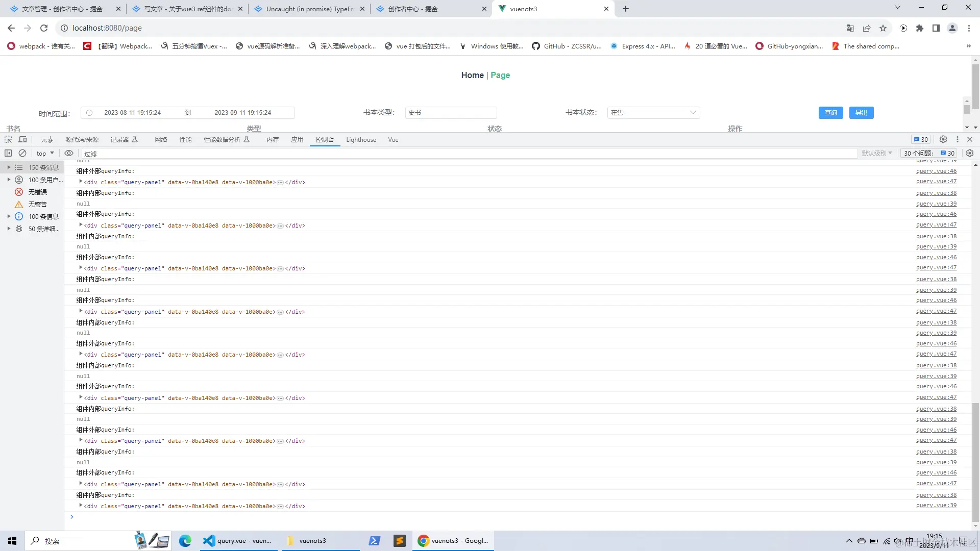The image size is (980, 551).
Task: Clear the console with the ban icon
Action: click(22, 153)
